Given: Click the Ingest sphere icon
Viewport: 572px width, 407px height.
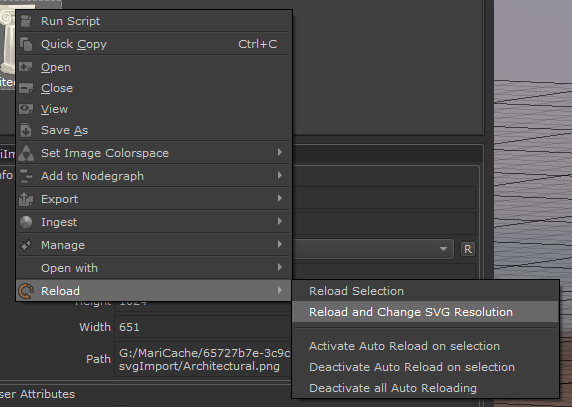Looking at the screenshot, I should coord(26,222).
